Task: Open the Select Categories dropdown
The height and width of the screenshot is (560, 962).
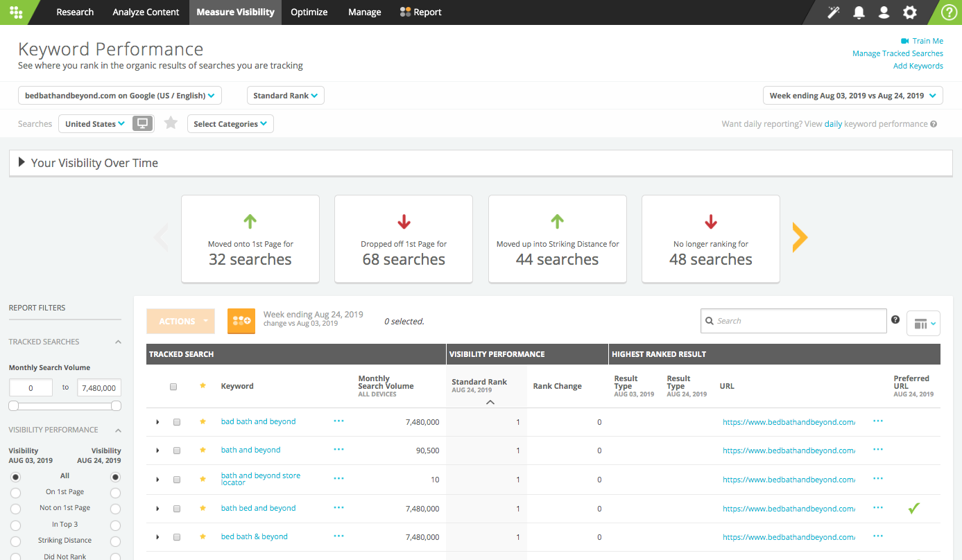Action: coord(231,124)
